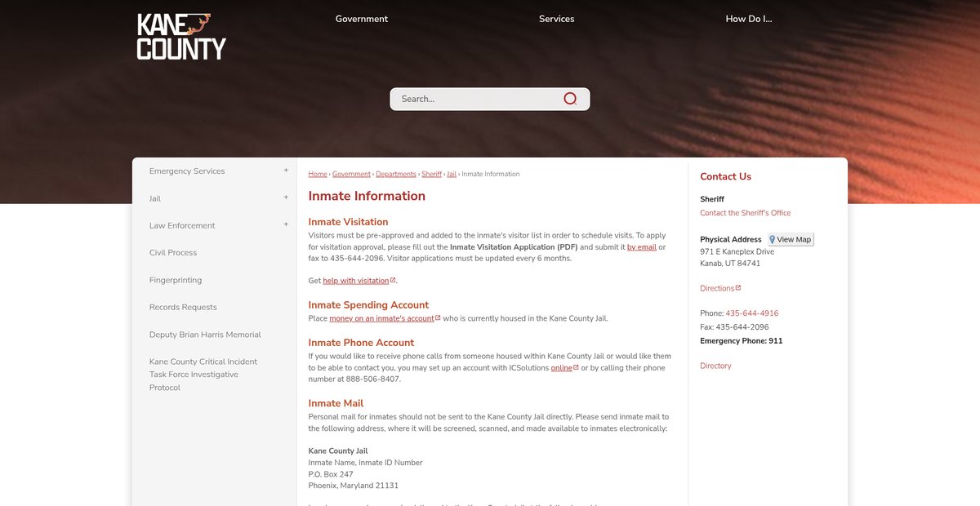This screenshot has width=980, height=506.
Task: Expand the Emergency Services sidebar section
Action: coord(286,171)
